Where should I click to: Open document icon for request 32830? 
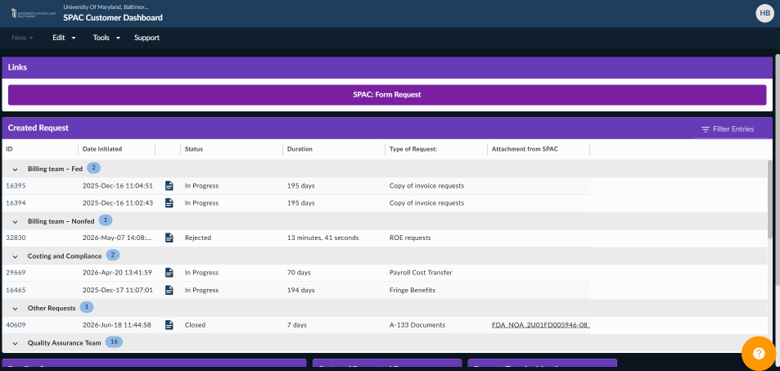click(169, 238)
